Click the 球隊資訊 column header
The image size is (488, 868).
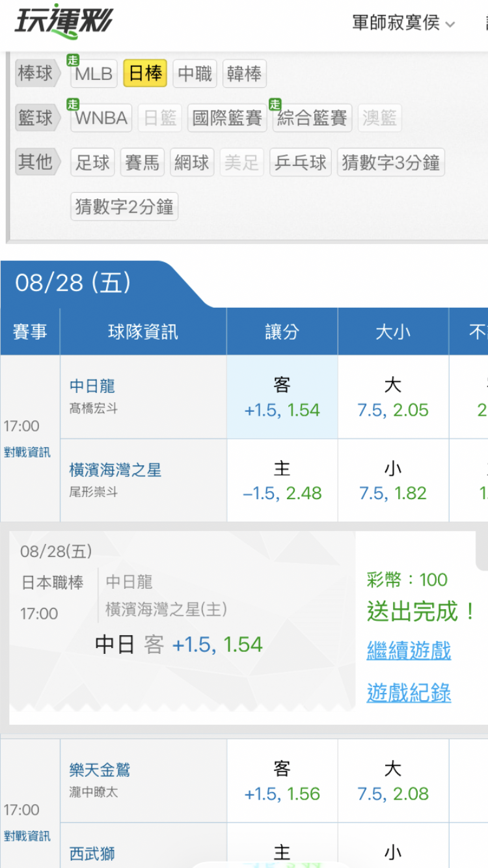(143, 332)
